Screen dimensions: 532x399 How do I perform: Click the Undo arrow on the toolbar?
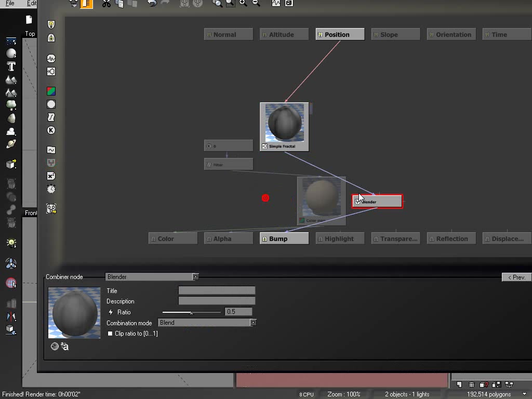pos(153,4)
